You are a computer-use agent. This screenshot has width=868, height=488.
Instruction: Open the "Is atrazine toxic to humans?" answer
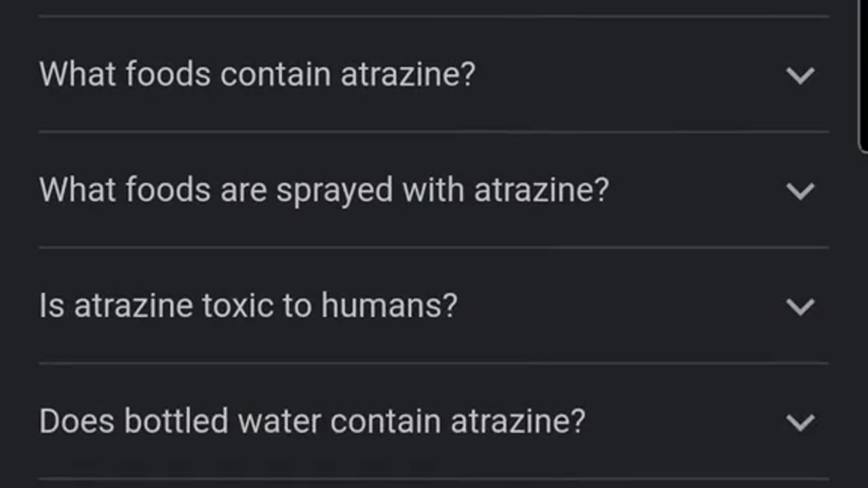point(434,306)
